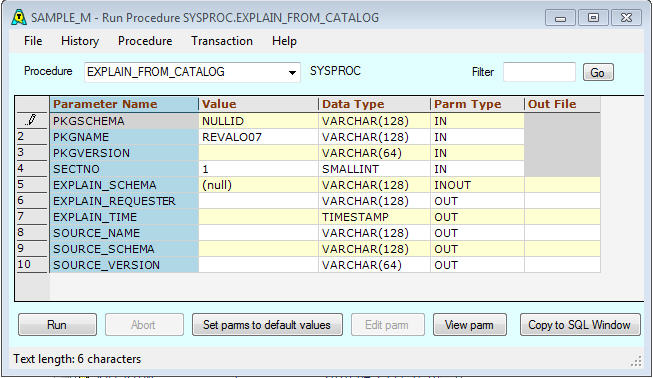The image size is (653, 378).
Task: Expand the Procedure dropdown arrow
Action: pos(292,72)
